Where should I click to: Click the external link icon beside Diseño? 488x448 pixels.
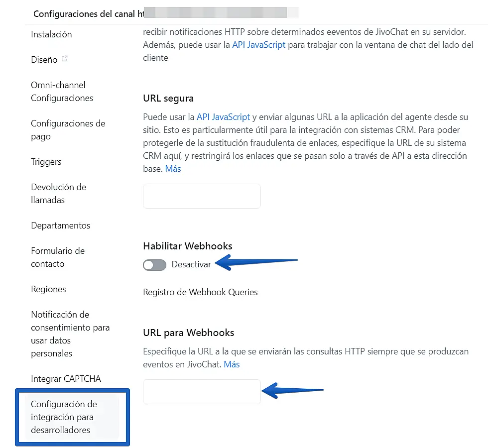pos(64,59)
